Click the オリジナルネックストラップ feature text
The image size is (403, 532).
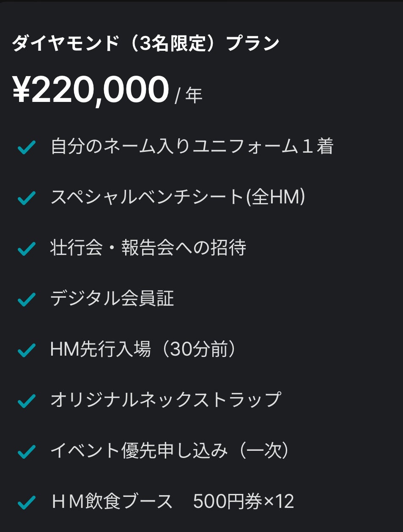[165, 400]
